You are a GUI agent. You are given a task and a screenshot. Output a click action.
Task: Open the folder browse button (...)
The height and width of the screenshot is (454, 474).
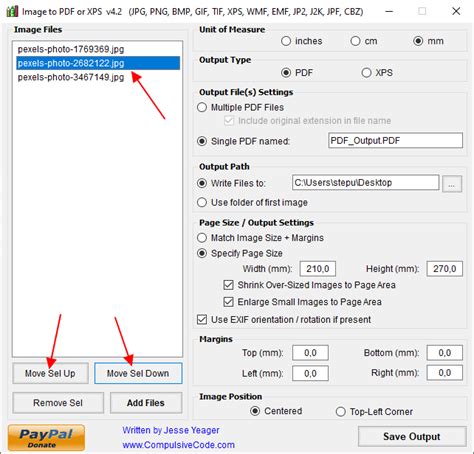pos(452,184)
